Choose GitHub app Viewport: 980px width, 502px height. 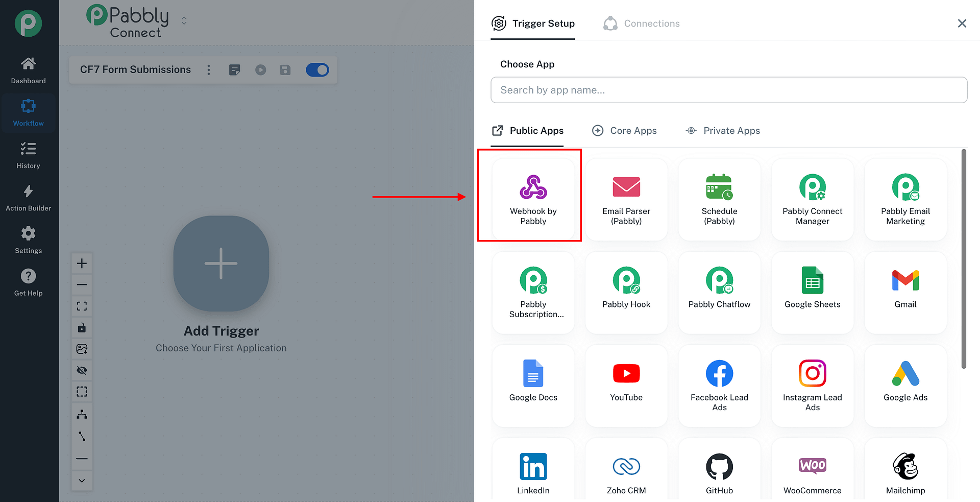[719, 470]
